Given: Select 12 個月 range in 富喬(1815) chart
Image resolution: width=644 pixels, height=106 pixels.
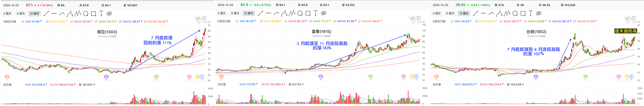Looking at the screenshot, I should tap(249, 13).
